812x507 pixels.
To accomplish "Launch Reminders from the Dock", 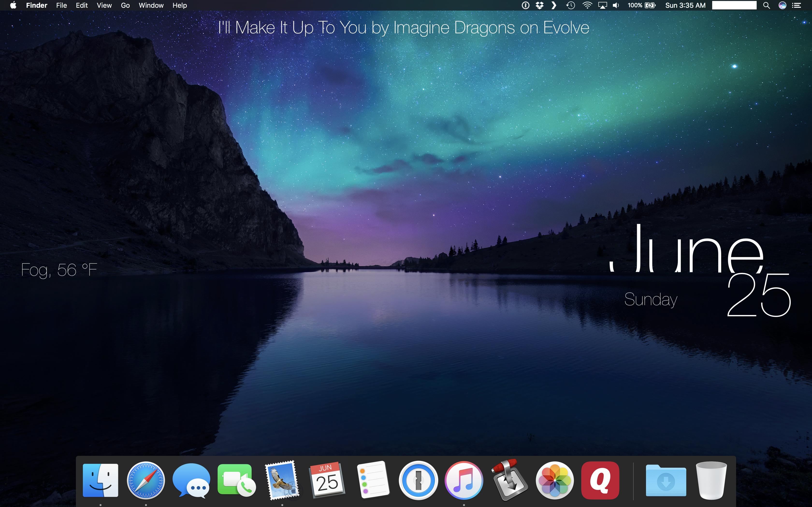I will point(373,480).
